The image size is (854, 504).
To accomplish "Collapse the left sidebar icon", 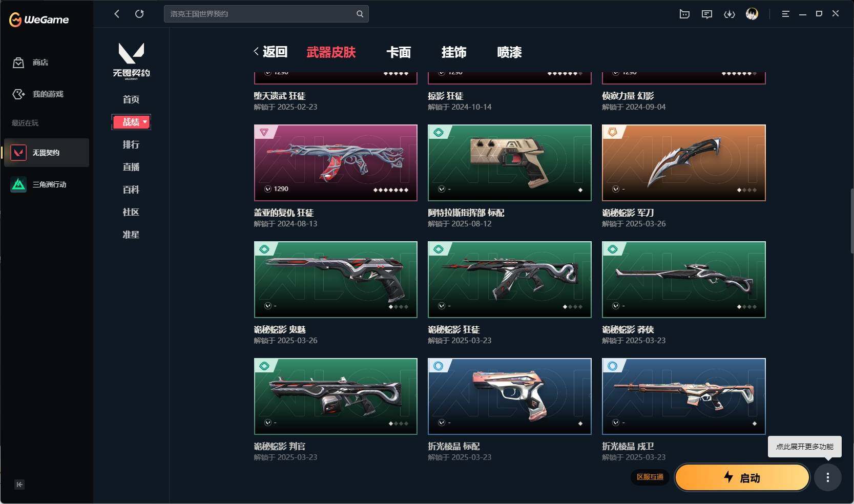I will (19, 485).
